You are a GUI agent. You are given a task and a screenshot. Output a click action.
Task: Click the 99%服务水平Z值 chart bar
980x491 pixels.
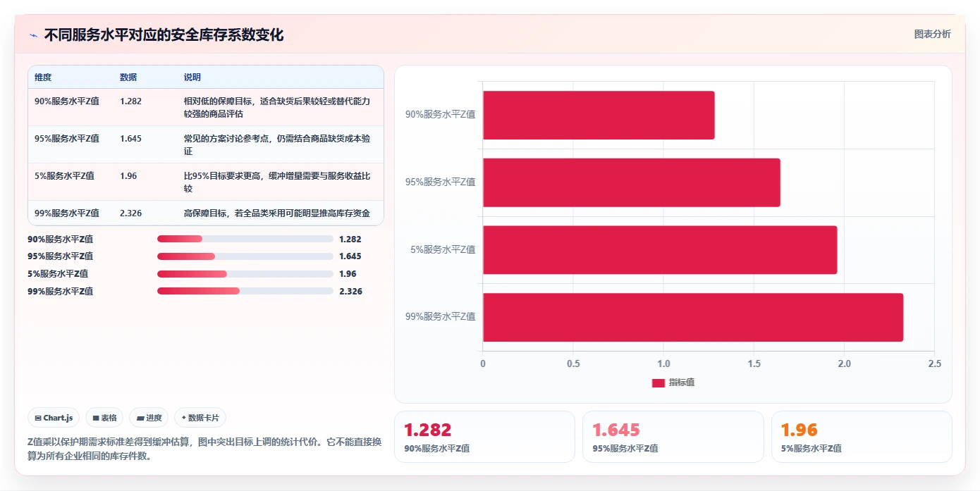tap(693, 317)
